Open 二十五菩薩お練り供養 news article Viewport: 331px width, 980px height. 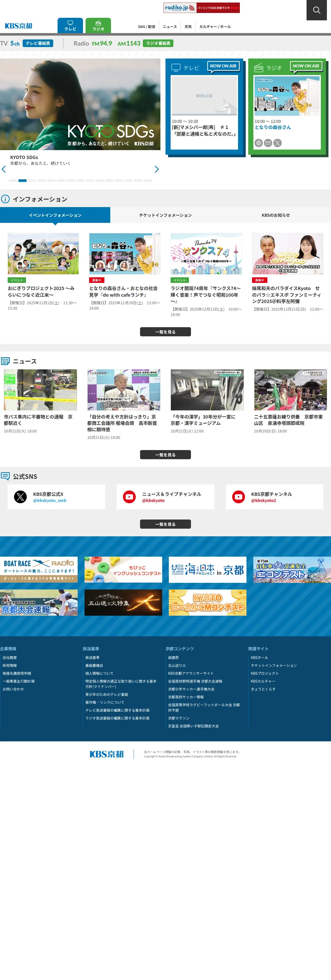pyautogui.click(x=291, y=401)
